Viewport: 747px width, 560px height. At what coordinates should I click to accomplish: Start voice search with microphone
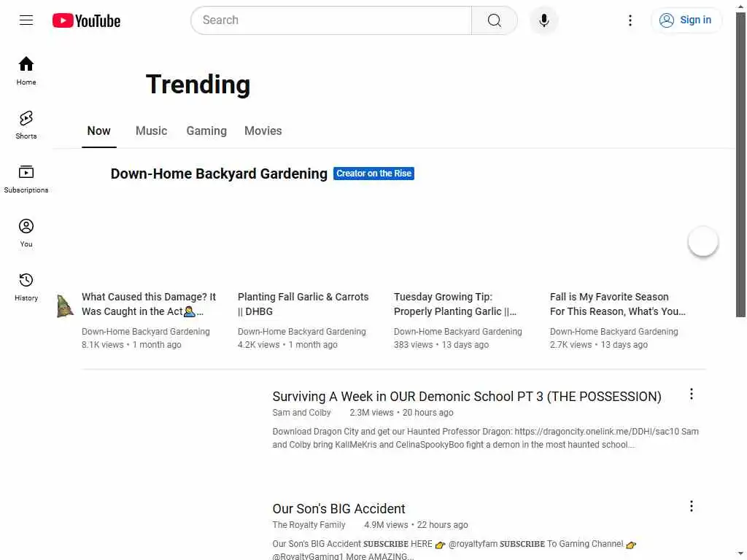pos(543,20)
